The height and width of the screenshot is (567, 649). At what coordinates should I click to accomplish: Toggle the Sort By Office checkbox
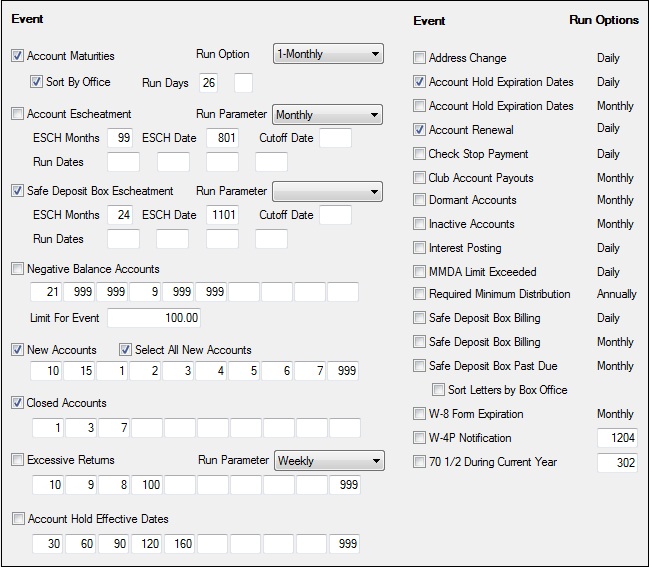(37, 82)
